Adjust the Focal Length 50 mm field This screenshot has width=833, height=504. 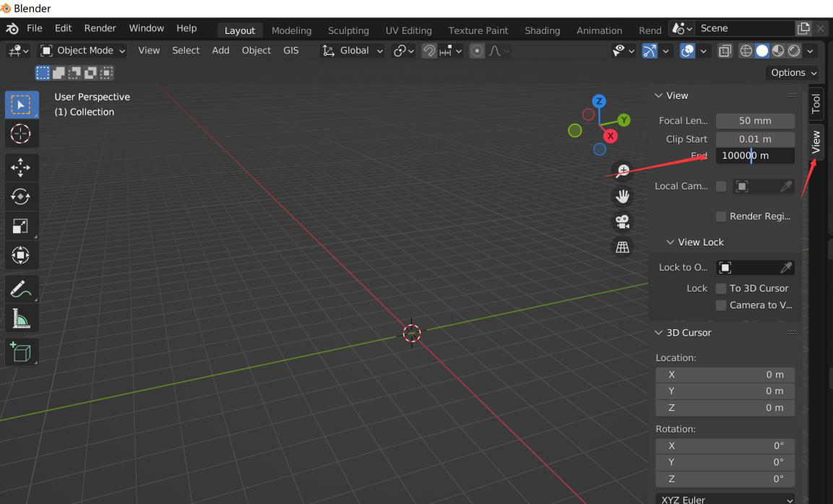pyautogui.click(x=755, y=121)
